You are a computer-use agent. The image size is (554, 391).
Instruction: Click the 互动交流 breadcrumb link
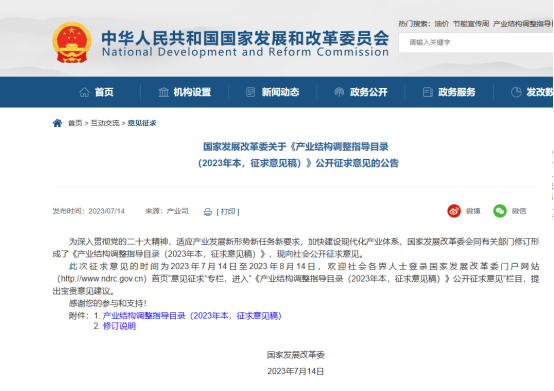[x=105, y=123]
